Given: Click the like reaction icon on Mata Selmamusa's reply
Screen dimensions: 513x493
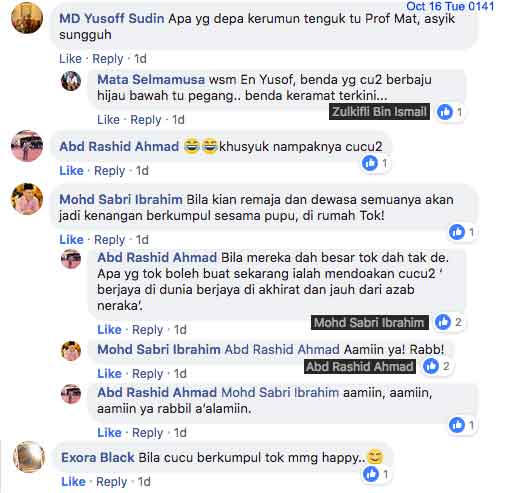Looking at the screenshot, I should [445, 112].
